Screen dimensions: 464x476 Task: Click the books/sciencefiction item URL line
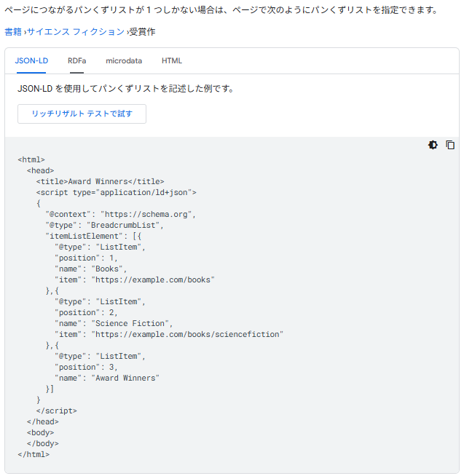click(169, 335)
